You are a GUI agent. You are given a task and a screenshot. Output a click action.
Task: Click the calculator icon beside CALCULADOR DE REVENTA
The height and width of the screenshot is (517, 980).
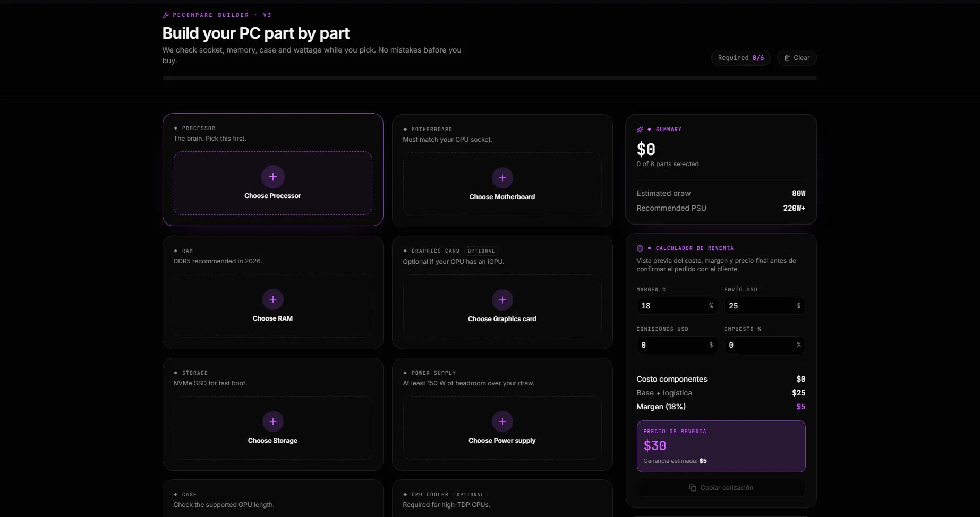tap(640, 248)
